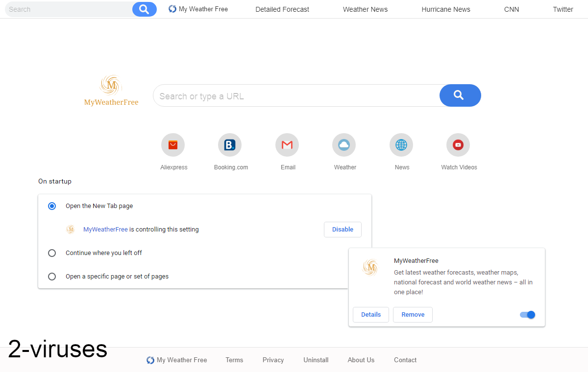588x372 pixels.
Task: Click the MyWeatherFree logo
Action: click(x=111, y=90)
